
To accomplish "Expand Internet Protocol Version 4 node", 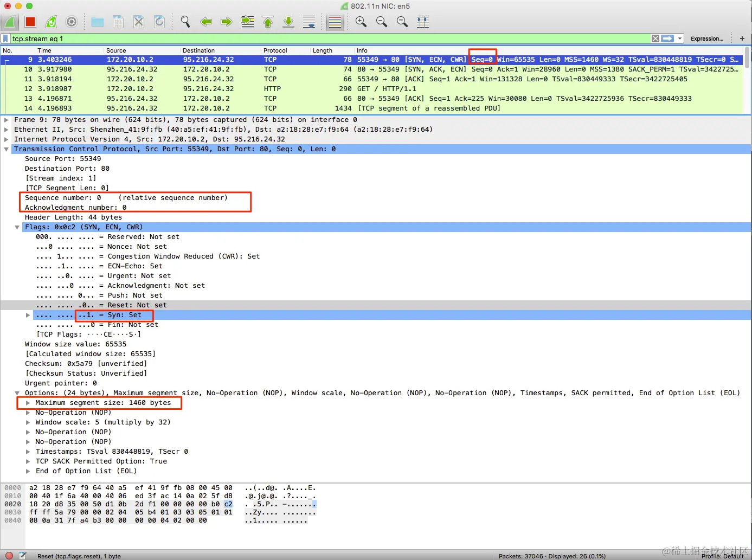I will [x=7, y=139].
